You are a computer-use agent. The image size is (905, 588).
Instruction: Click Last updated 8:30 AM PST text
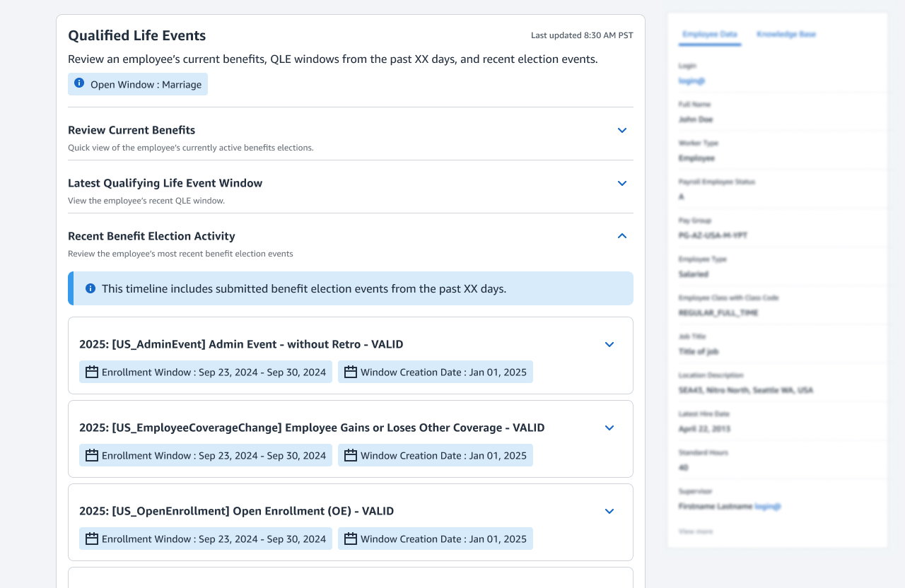tap(582, 35)
